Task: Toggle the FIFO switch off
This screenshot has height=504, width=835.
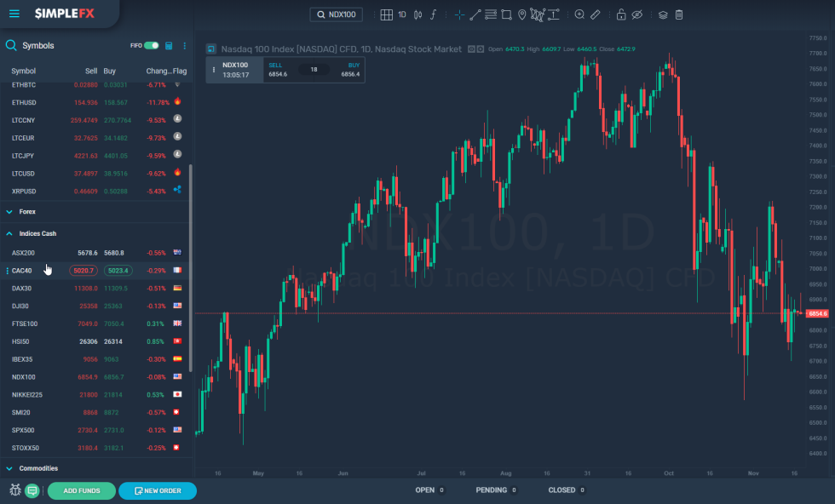Action: [151, 45]
